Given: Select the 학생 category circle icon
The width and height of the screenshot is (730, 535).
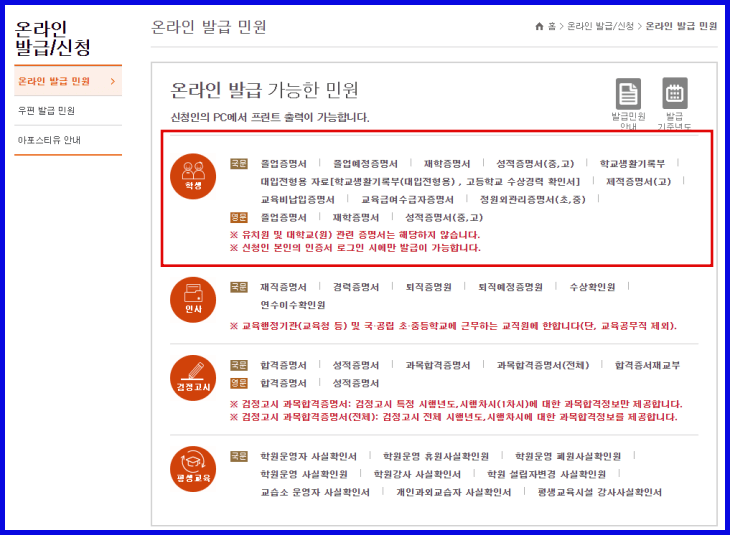Looking at the screenshot, I should [193, 176].
